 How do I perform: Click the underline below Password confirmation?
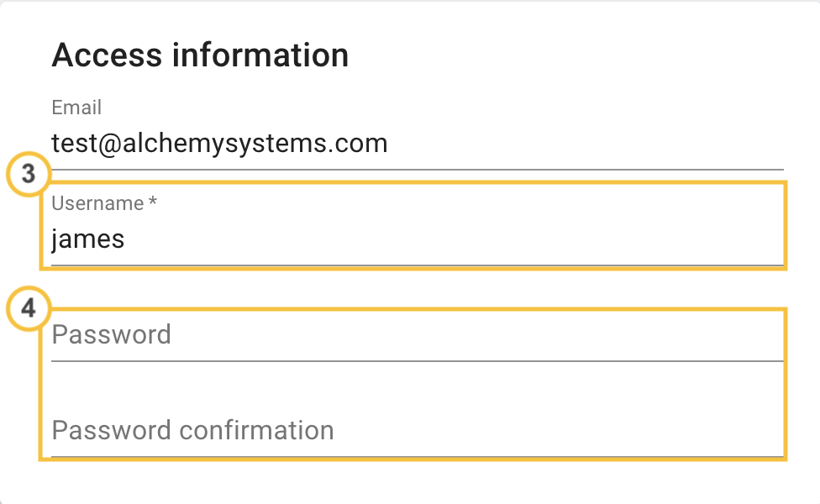(x=418, y=457)
